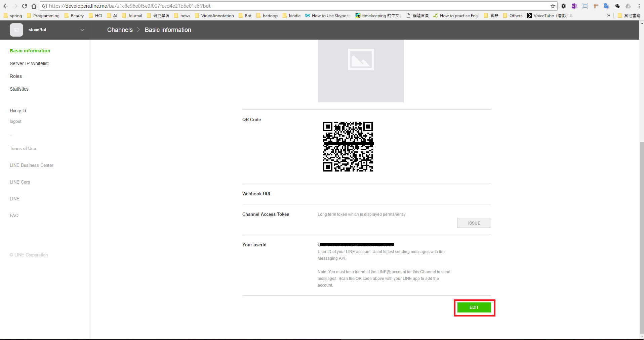This screenshot has height=340, width=644.
Task: Open Server IP Whitelist page
Action: click(29, 63)
